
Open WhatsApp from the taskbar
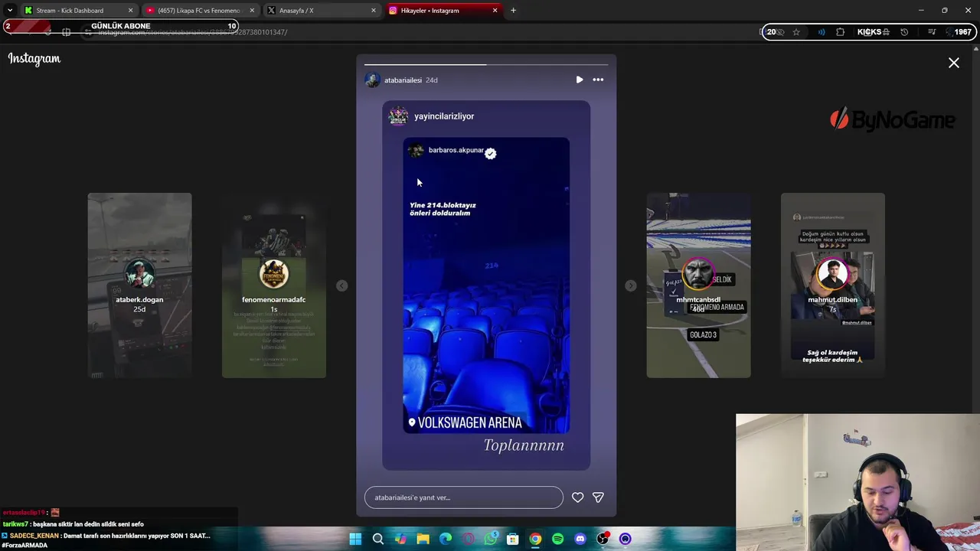coord(491,539)
